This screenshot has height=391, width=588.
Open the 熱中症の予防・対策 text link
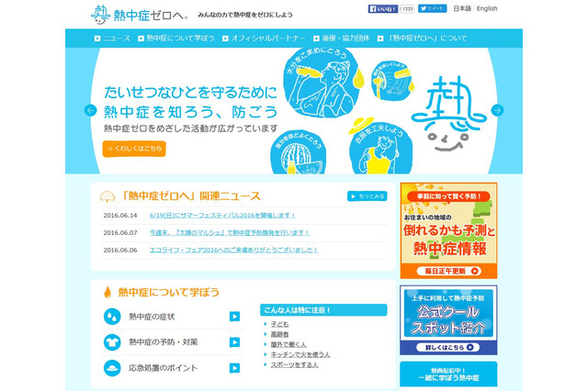(x=164, y=342)
